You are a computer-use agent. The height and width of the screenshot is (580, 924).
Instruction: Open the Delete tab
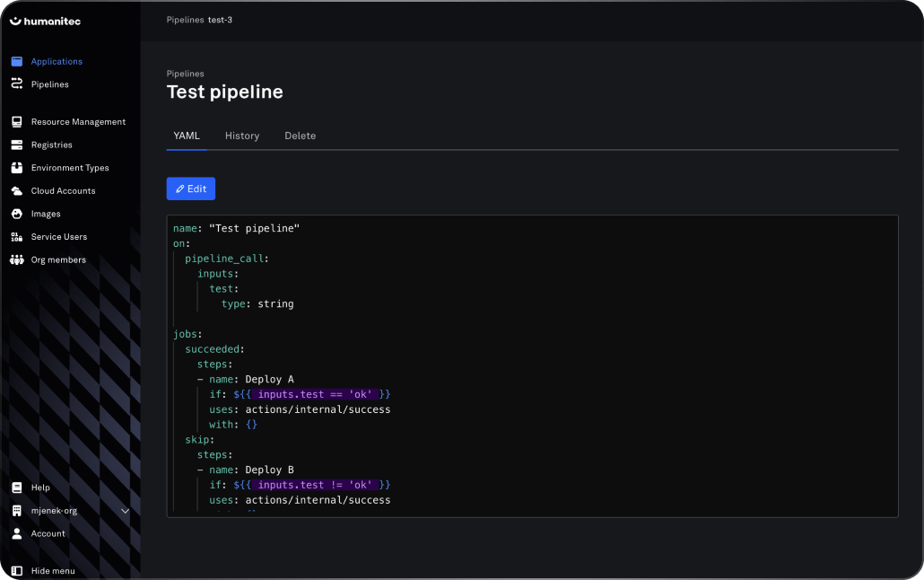300,136
